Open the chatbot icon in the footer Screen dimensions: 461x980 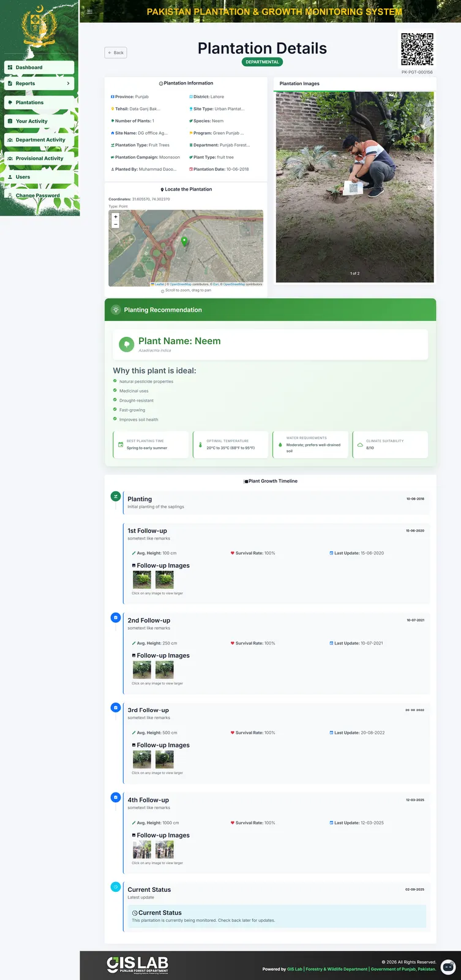448,967
